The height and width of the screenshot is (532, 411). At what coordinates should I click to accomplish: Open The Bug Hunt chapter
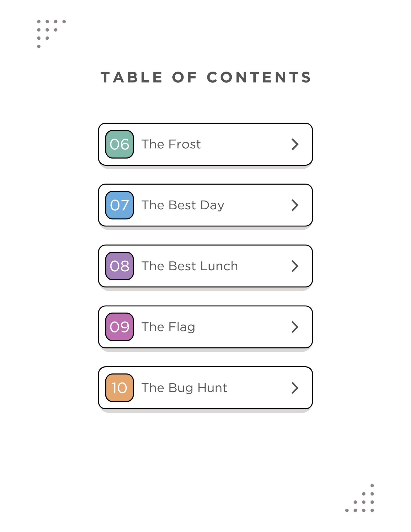[x=184, y=388]
